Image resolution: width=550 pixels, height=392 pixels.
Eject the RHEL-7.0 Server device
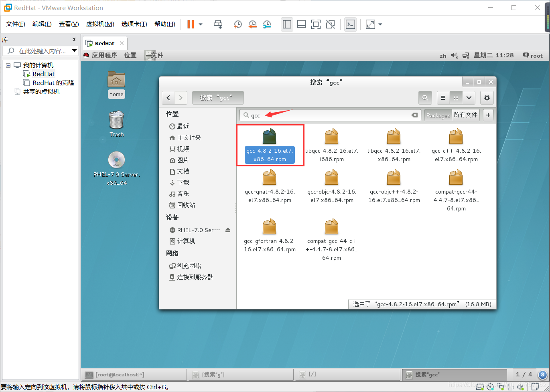point(228,230)
